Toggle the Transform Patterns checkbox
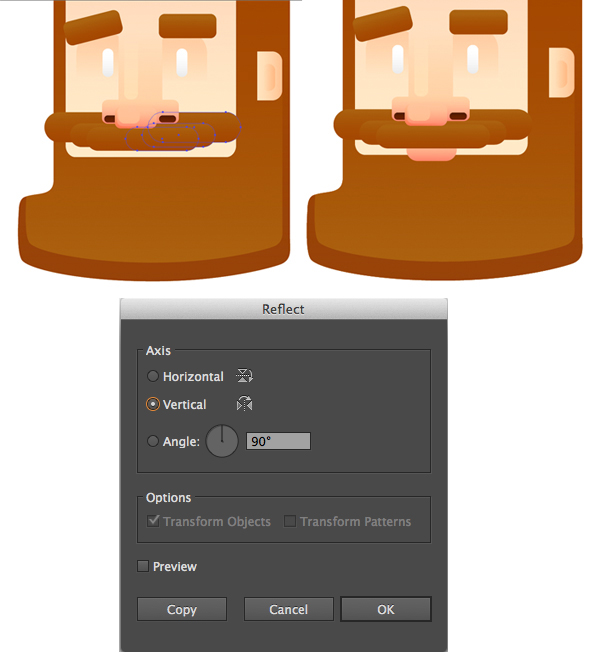The image size is (600, 661). point(290,521)
